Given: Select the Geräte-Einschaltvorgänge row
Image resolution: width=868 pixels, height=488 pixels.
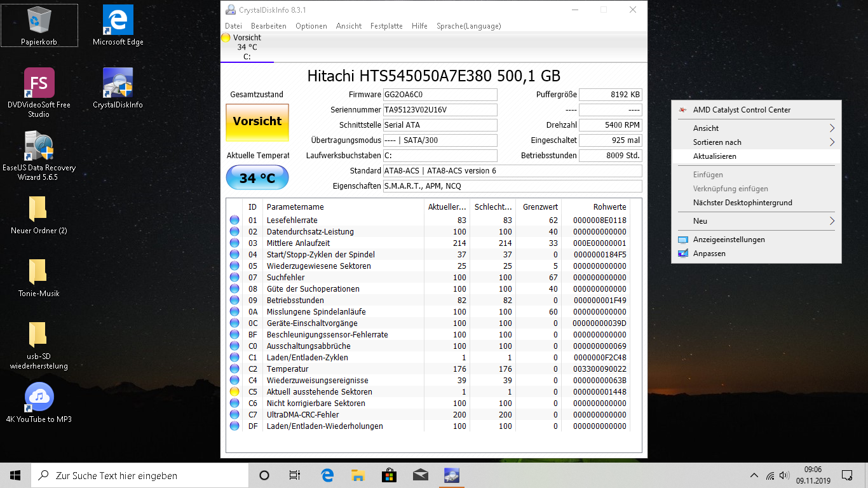Looking at the screenshot, I should (x=429, y=323).
